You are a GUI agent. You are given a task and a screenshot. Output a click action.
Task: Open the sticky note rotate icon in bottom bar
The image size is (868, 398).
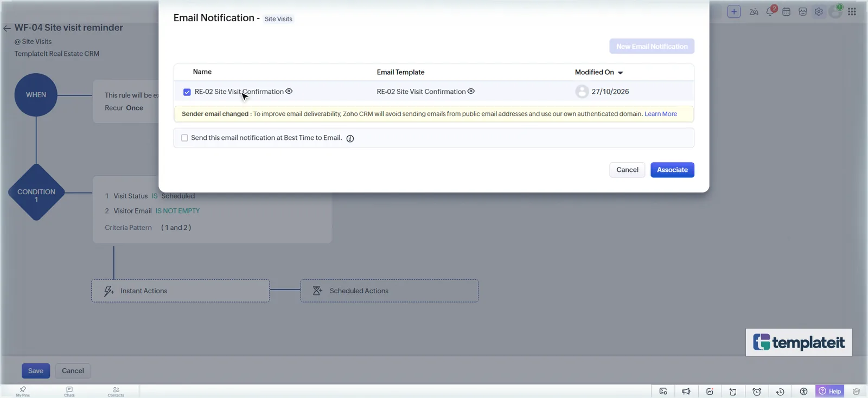[733, 391]
